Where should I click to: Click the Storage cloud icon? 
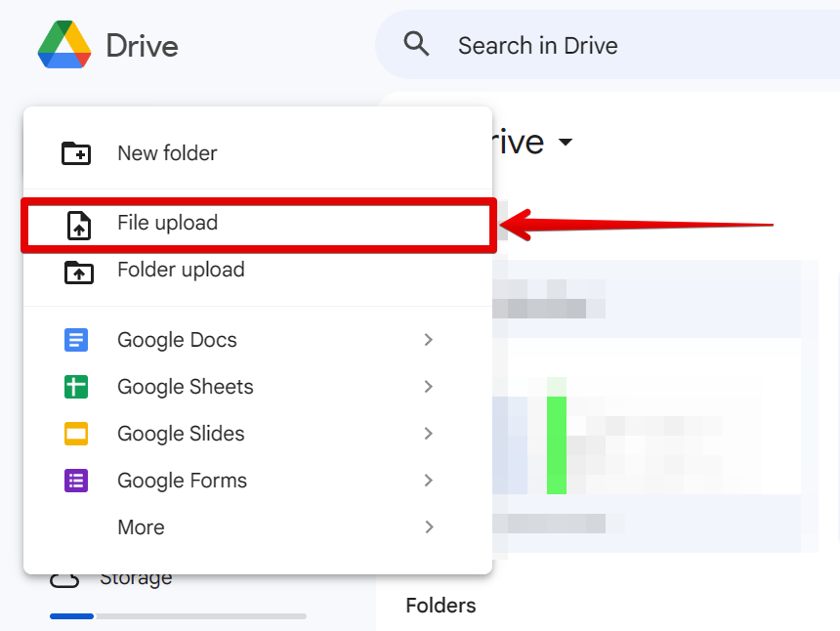(64, 579)
